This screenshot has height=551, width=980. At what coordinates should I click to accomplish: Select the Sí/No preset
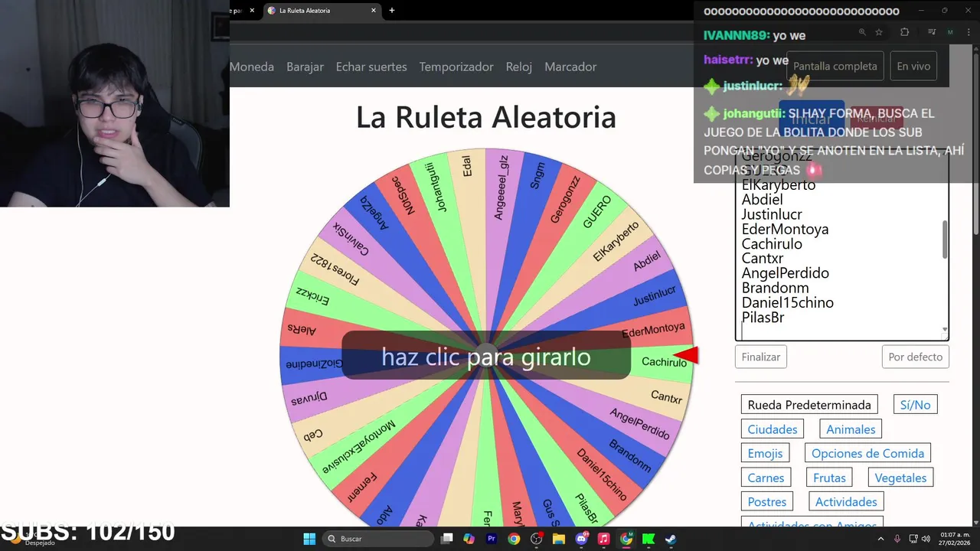point(915,405)
